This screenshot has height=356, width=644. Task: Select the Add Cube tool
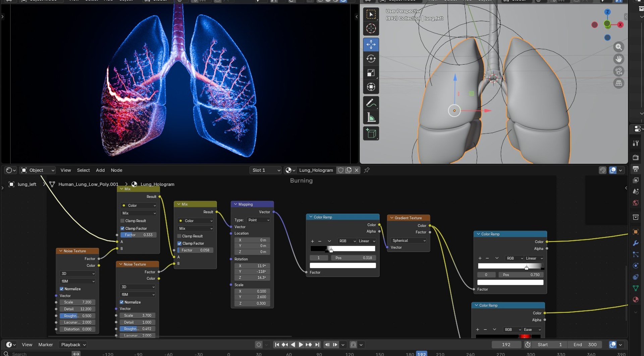371,133
